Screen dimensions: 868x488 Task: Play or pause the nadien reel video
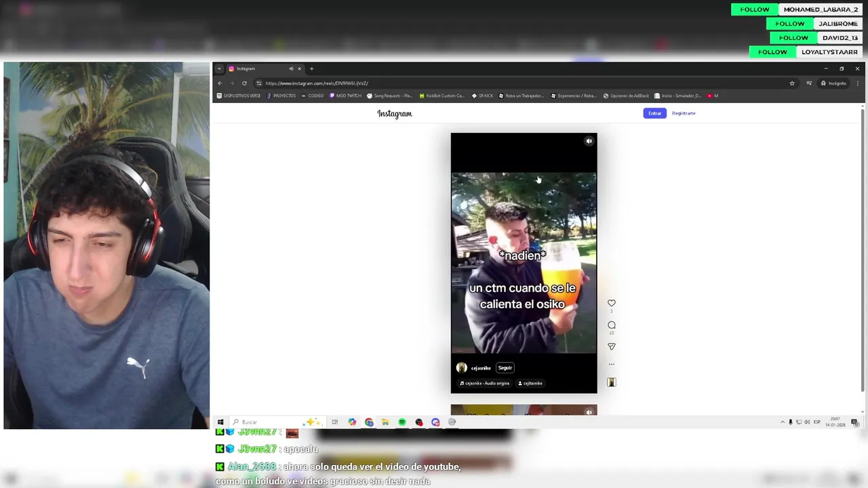[524, 263]
